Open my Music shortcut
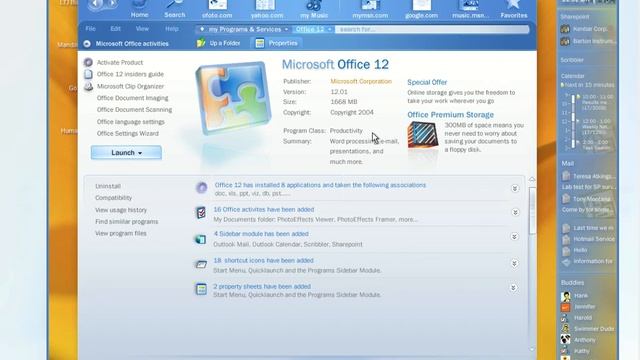Viewport: 640px width, 360px height. [x=314, y=5]
